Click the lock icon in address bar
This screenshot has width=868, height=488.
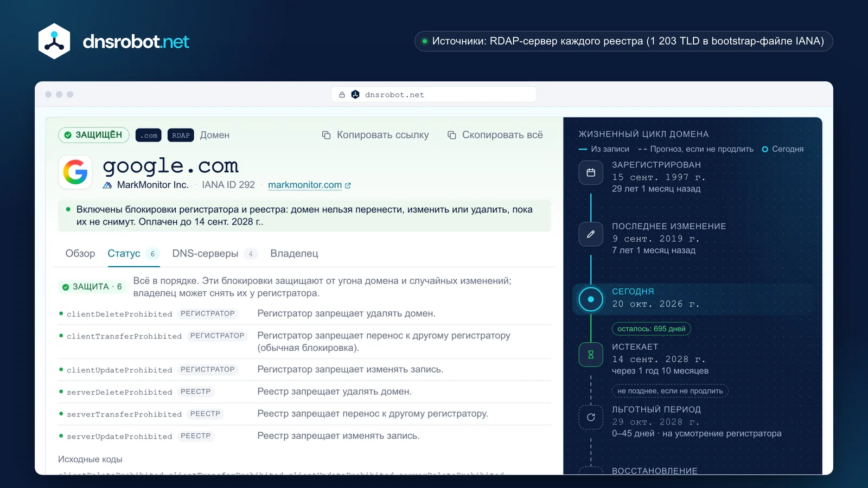(x=342, y=94)
